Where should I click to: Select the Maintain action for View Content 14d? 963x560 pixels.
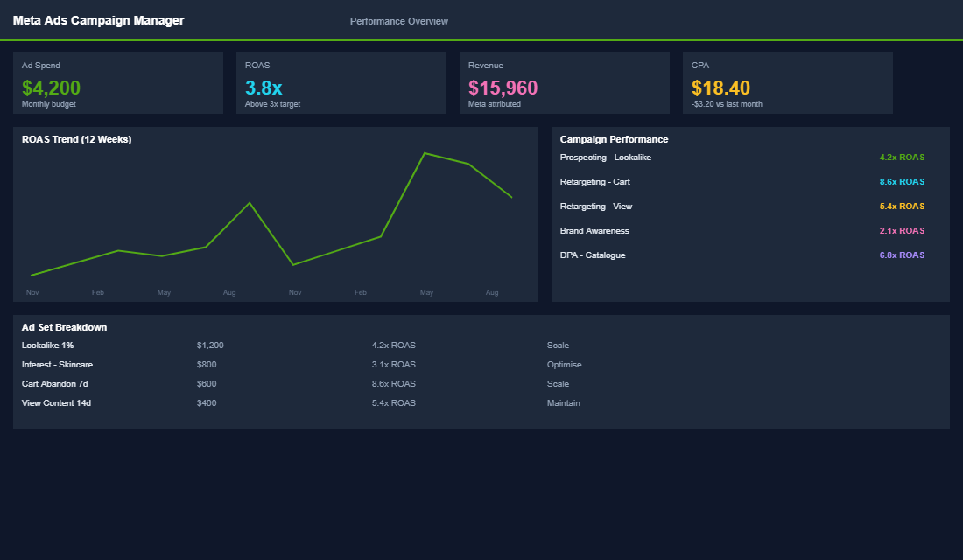click(x=563, y=402)
